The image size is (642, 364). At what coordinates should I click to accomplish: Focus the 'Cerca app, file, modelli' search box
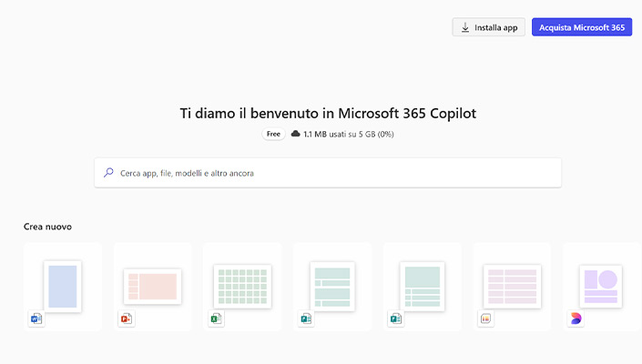[328, 172]
